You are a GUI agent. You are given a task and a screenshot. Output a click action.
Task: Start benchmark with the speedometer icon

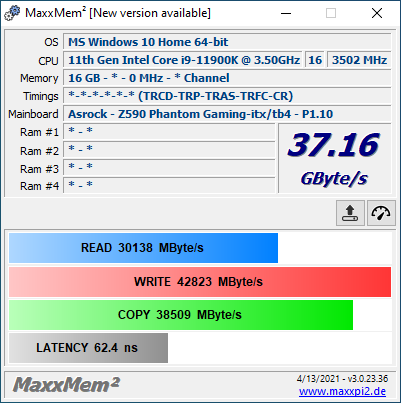pyautogui.click(x=381, y=213)
